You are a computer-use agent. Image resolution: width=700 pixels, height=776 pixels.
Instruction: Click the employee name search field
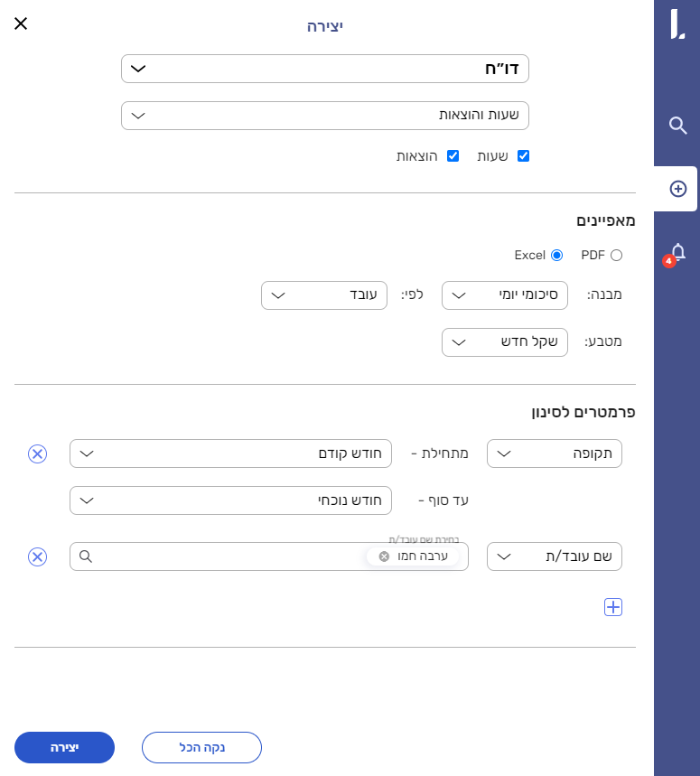click(x=226, y=556)
